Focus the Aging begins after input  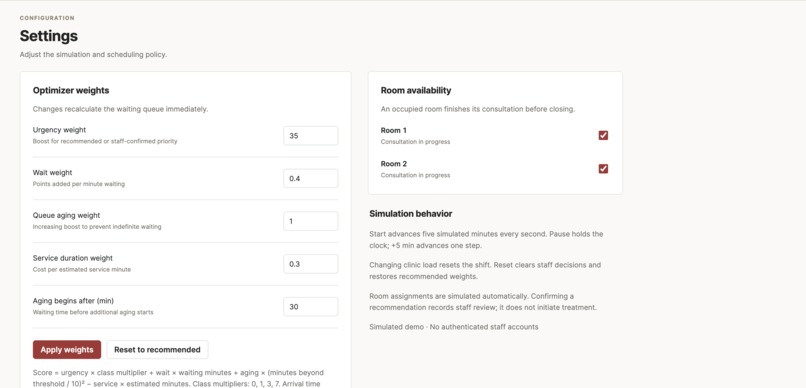coord(310,306)
